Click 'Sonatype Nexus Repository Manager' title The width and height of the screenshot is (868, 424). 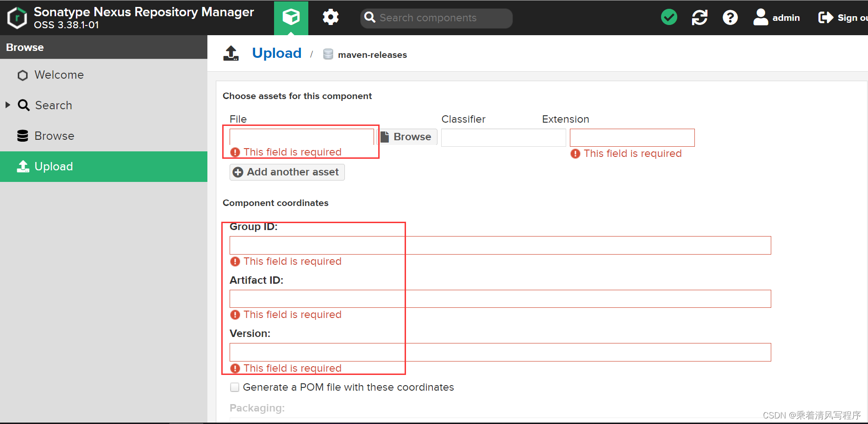click(x=144, y=12)
